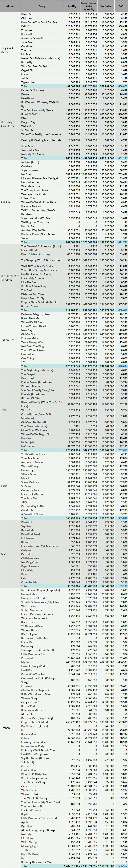This screenshot has height=868, width=128.
Task: Click the song 'Fire We Make'
Action: (29, 338)
